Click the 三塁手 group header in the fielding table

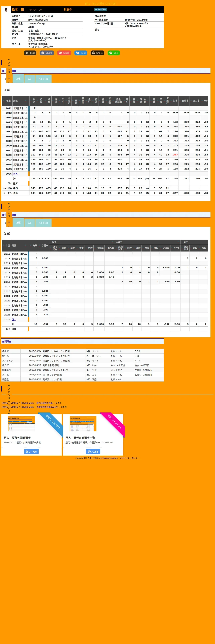pos(194,242)
